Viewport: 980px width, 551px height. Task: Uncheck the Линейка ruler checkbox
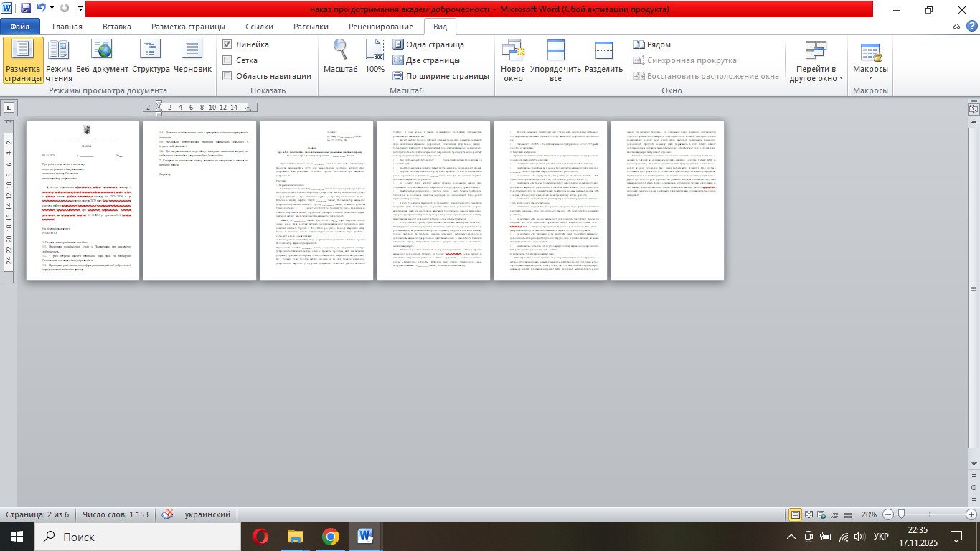click(x=227, y=44)
